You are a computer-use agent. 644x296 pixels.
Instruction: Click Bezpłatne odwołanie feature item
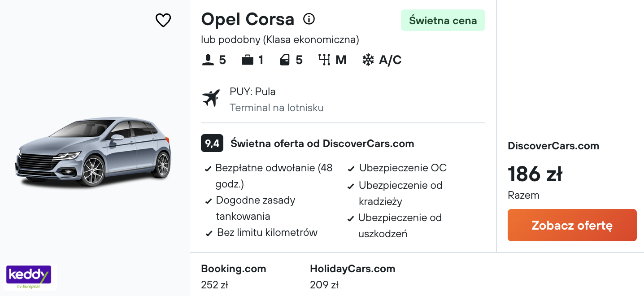(x=269, y=176)
